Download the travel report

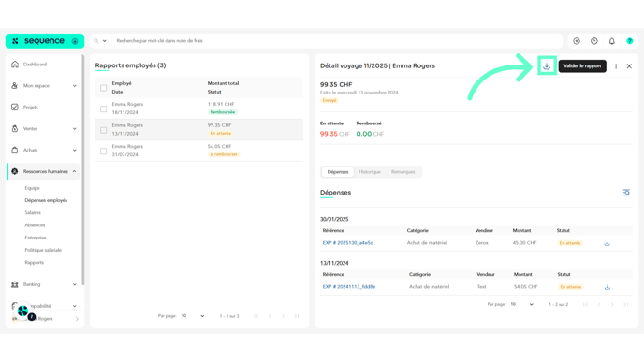(x=547, y=65)
